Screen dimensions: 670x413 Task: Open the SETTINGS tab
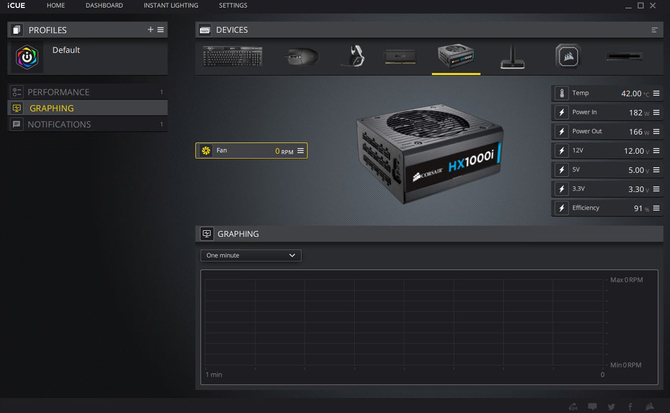[233, 6]
